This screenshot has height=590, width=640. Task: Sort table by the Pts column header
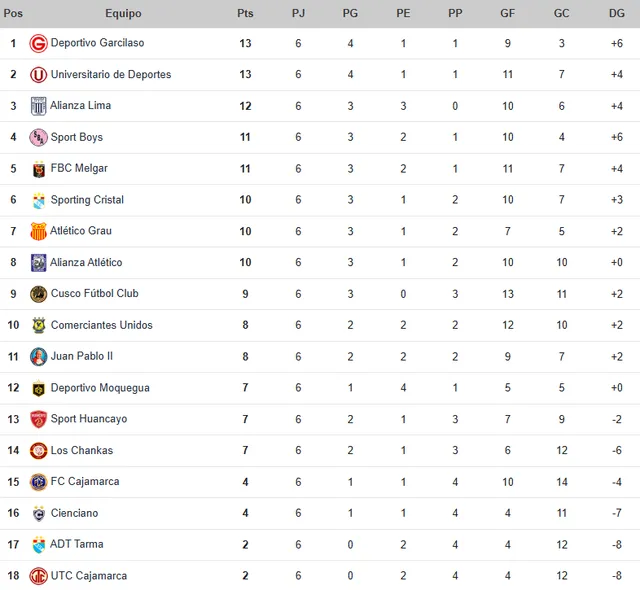[245, 13]
